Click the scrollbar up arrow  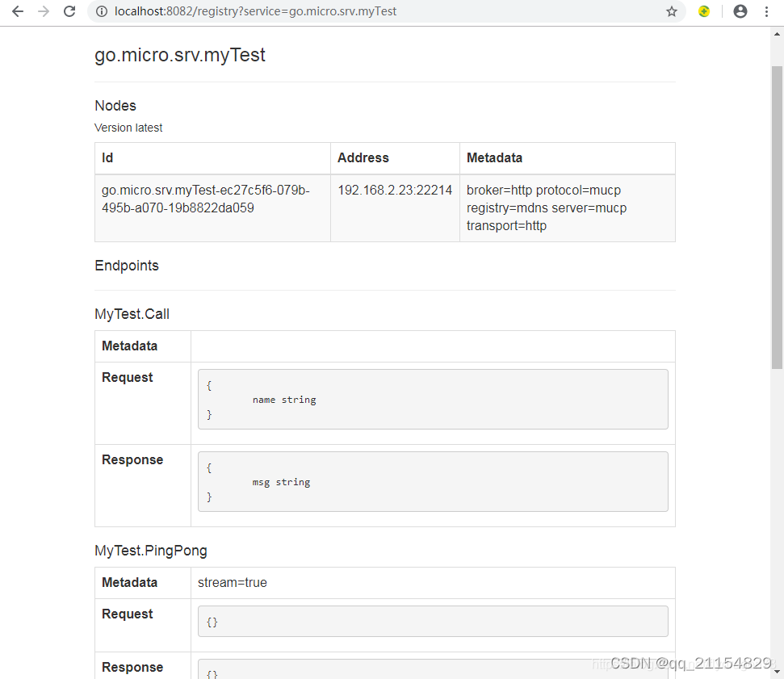(777, 34)
